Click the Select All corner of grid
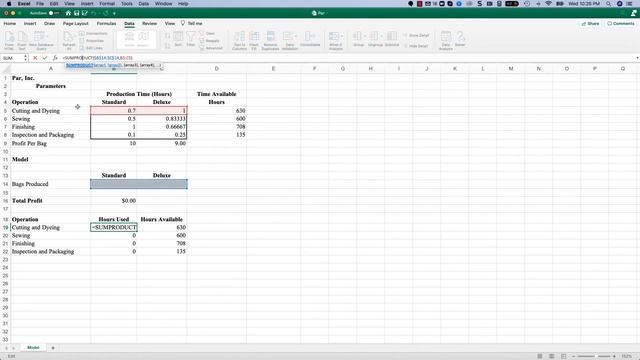This screenshot has height=360, width=640. 5,69
